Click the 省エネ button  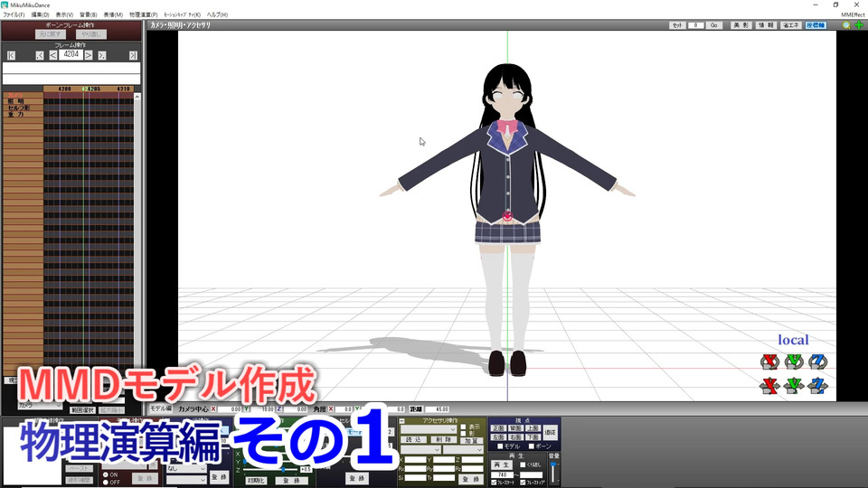[x=791, y=25]
